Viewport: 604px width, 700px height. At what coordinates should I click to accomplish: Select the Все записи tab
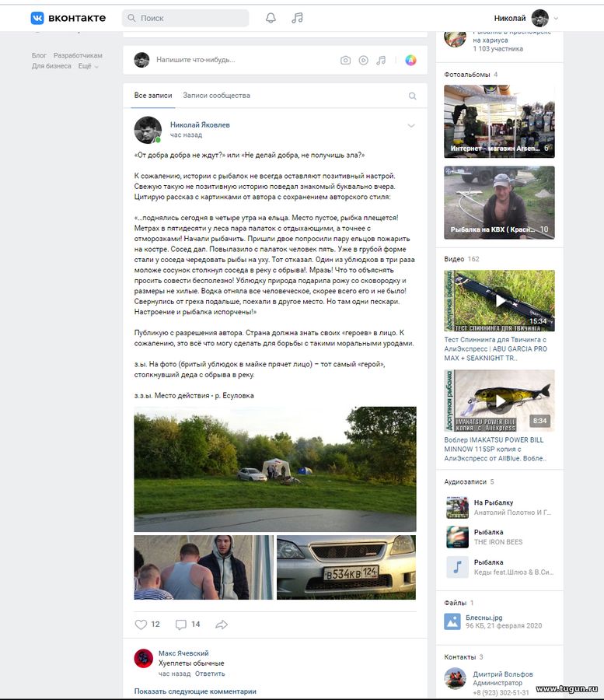click(153, 96)
